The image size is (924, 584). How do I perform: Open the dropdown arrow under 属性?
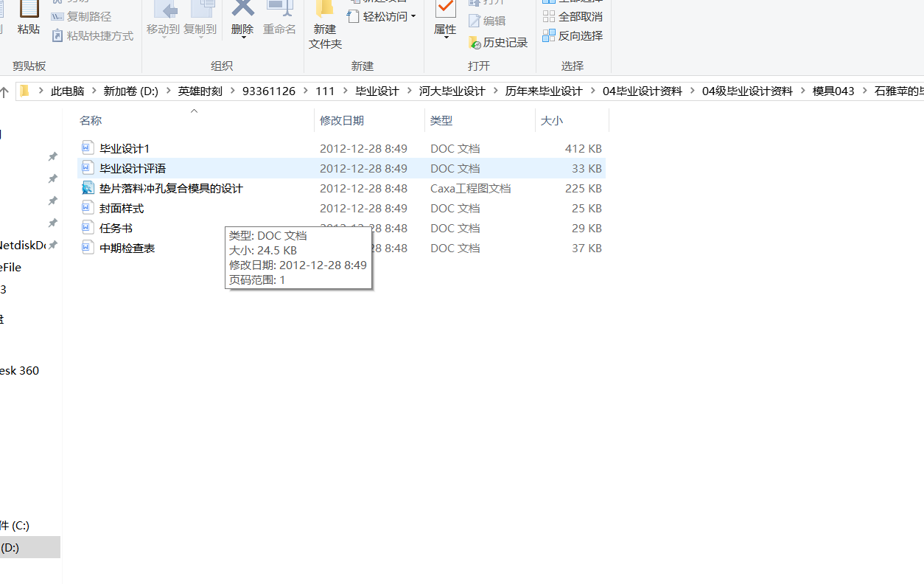[x=445, y=38]
